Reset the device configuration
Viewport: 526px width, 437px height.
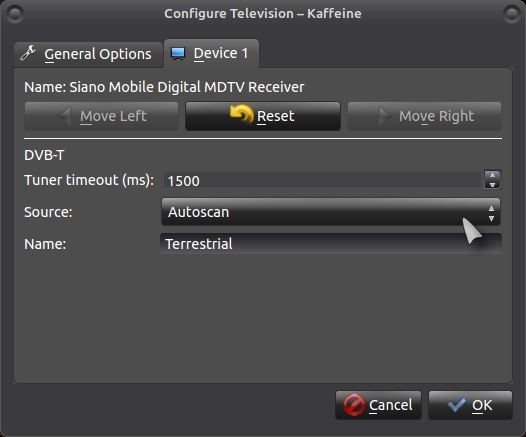(x=263, y=116)
